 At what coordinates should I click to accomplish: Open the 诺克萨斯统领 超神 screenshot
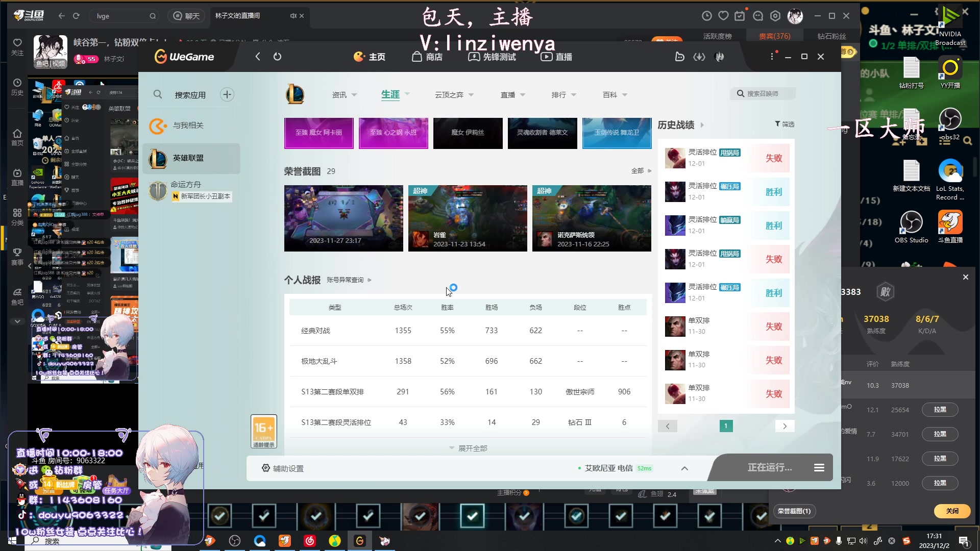592,218
